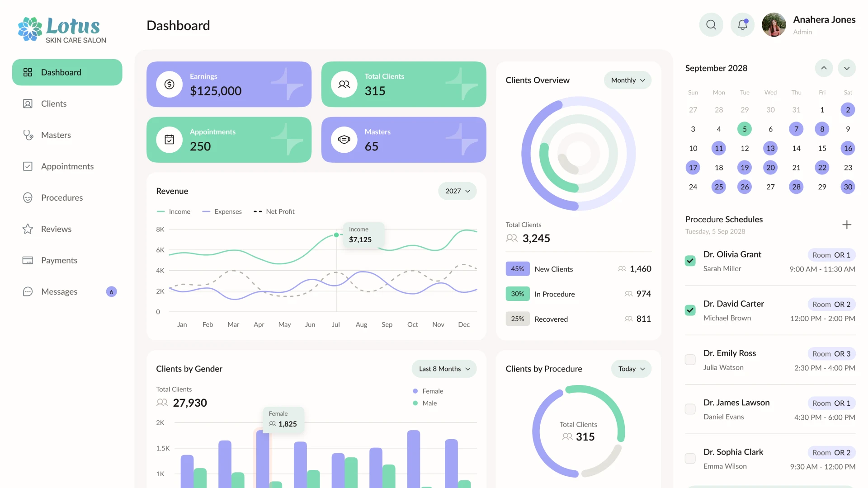Screen dimensions: 868x488
Task: Click the Appointments calendar-check icon
Action: 169,140
